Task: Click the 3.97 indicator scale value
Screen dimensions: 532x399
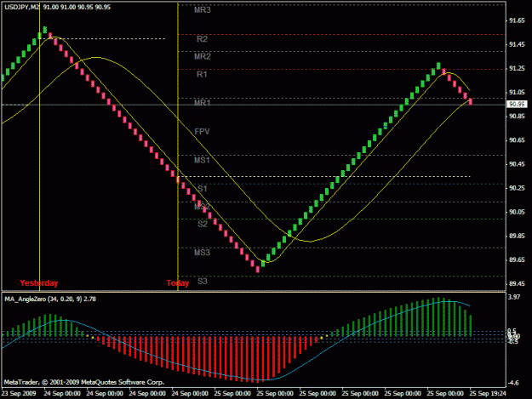Action: (x=514, y=297)
